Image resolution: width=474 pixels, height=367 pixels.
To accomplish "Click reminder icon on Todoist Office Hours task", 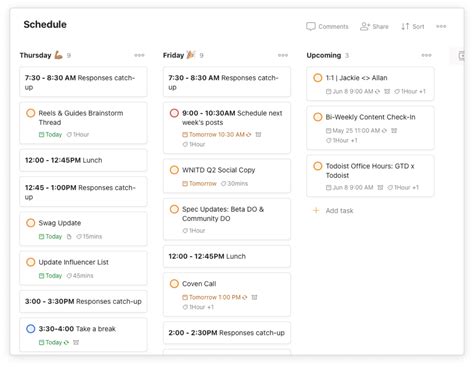I will pos(380,187).
